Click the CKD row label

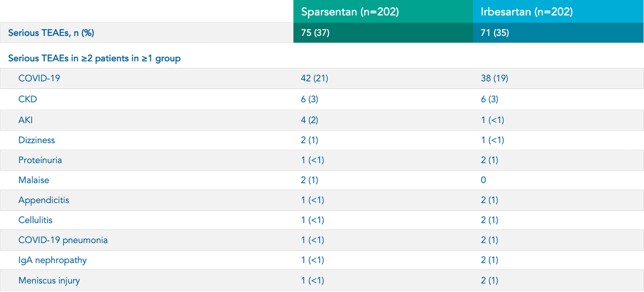(x=28, y=99)
